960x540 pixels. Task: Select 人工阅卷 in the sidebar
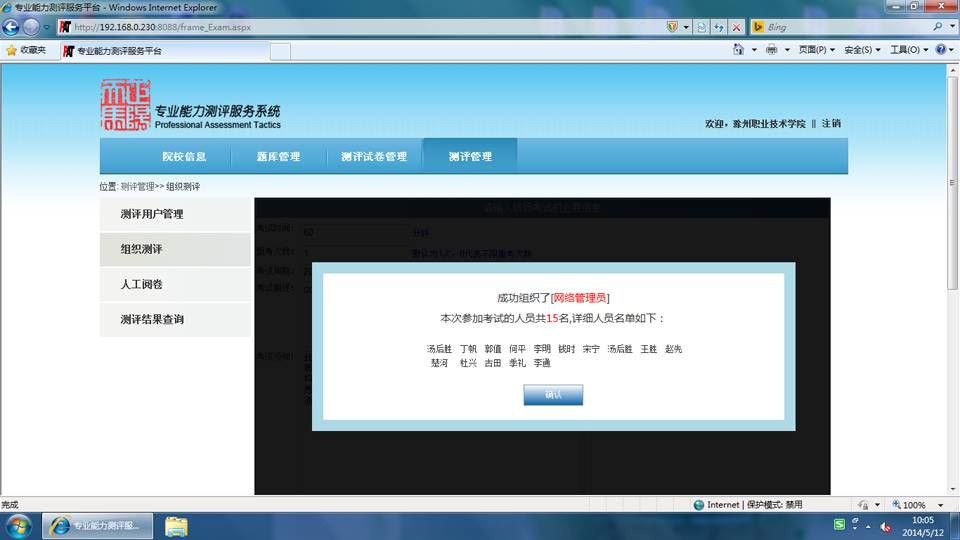(175, 284)
